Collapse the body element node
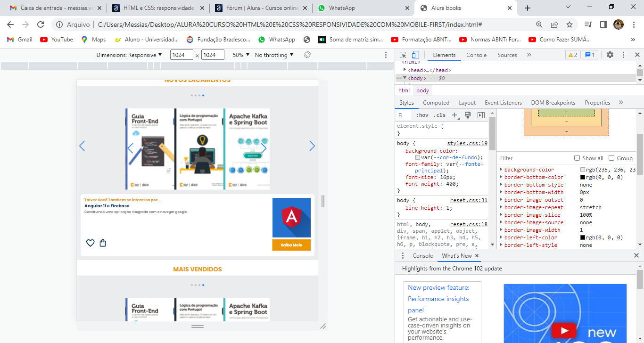The height and width of the screenshot is (343, 644). click(x=405, y=78)
